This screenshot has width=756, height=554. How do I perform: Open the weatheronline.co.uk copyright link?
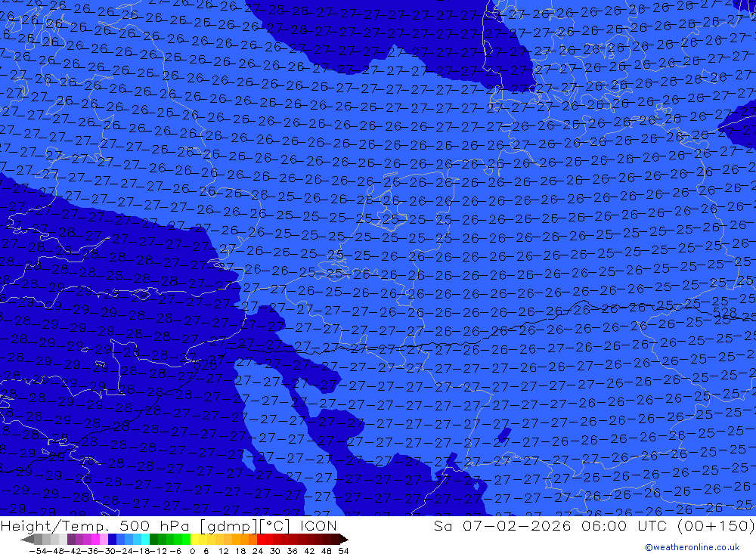click(x=692, y=547)
